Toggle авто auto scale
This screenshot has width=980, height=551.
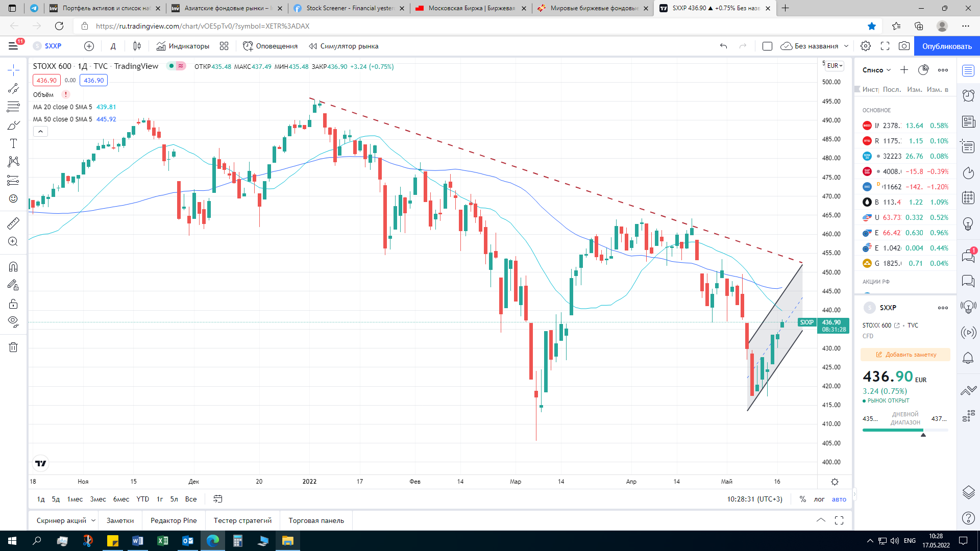tap(839, 499)
